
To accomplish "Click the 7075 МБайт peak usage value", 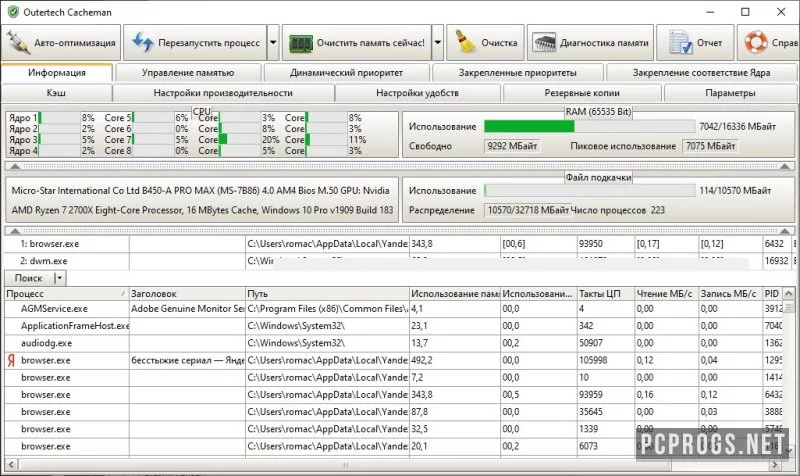I will (x=711, y=146).
